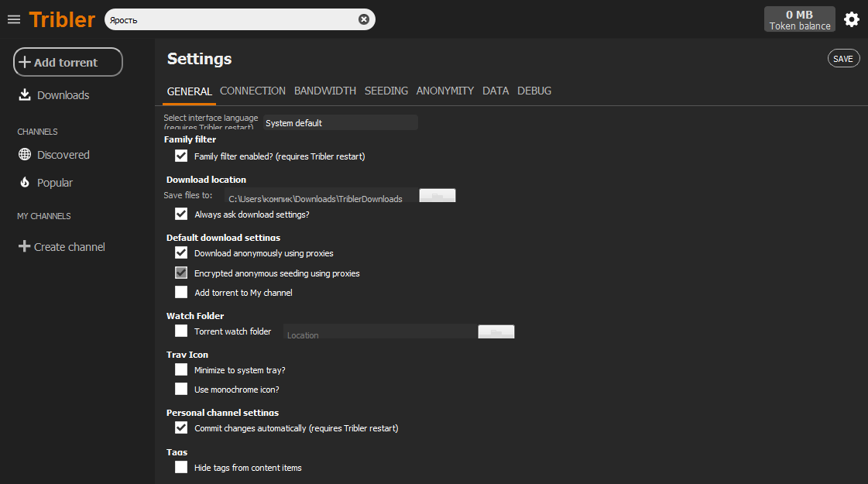Toggle Always ask download settings

[x=181, y=215]
